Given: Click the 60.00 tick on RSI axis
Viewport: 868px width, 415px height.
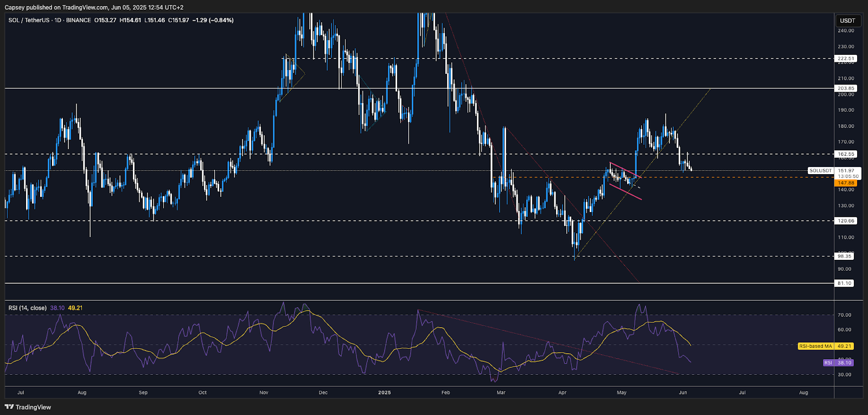Looking at the screenshot, I should coord(844,330).
